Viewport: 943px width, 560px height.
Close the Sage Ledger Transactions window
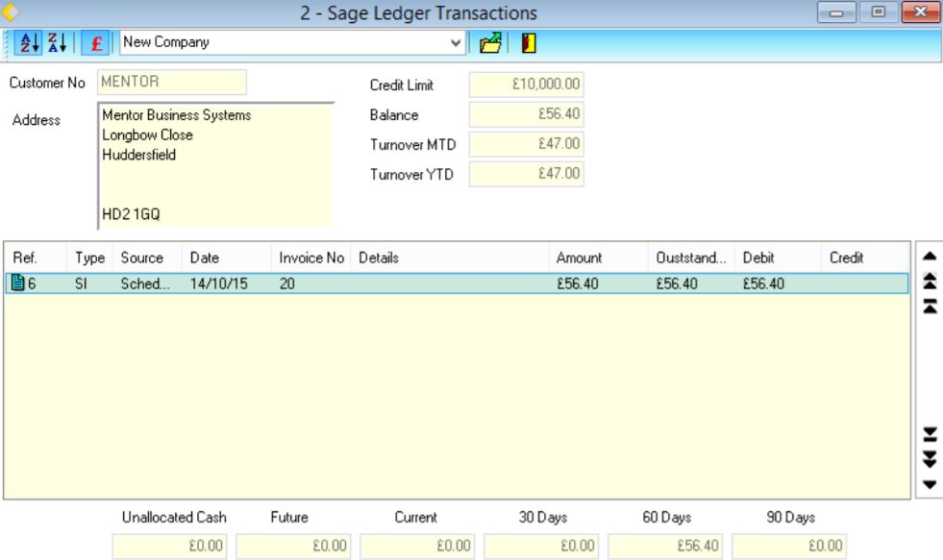920,12
